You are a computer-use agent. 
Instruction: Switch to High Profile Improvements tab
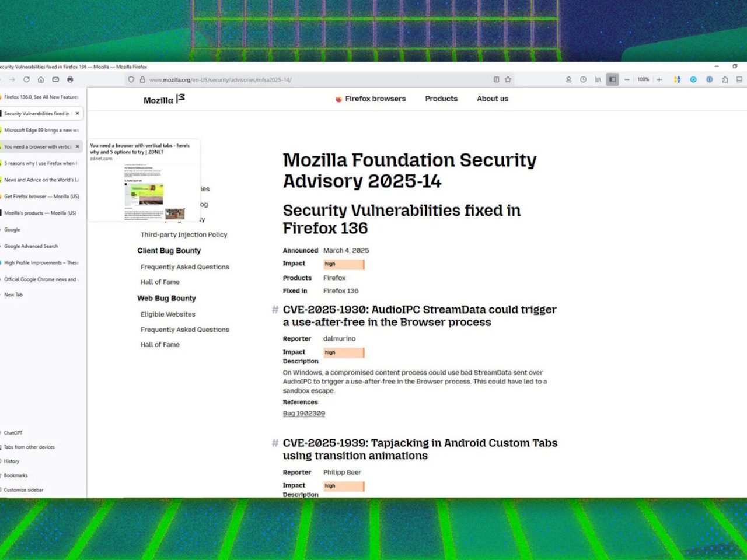[41, 263]
